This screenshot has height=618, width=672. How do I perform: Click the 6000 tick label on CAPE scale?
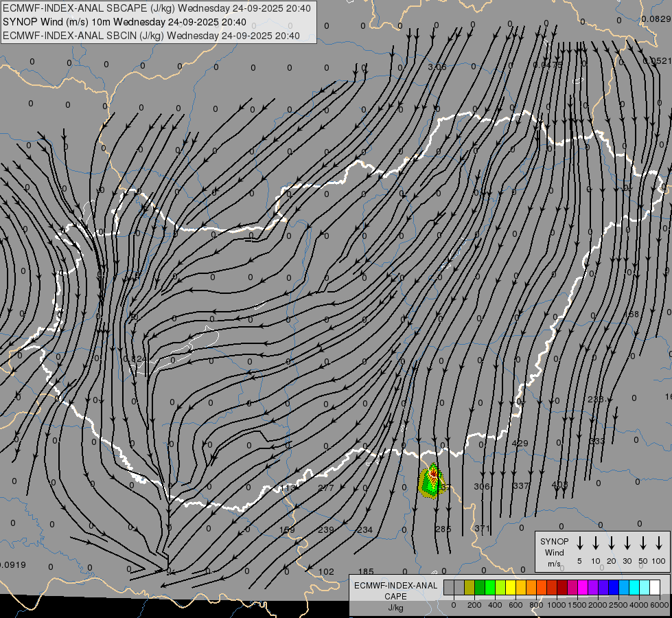click(x=660, y=605)
